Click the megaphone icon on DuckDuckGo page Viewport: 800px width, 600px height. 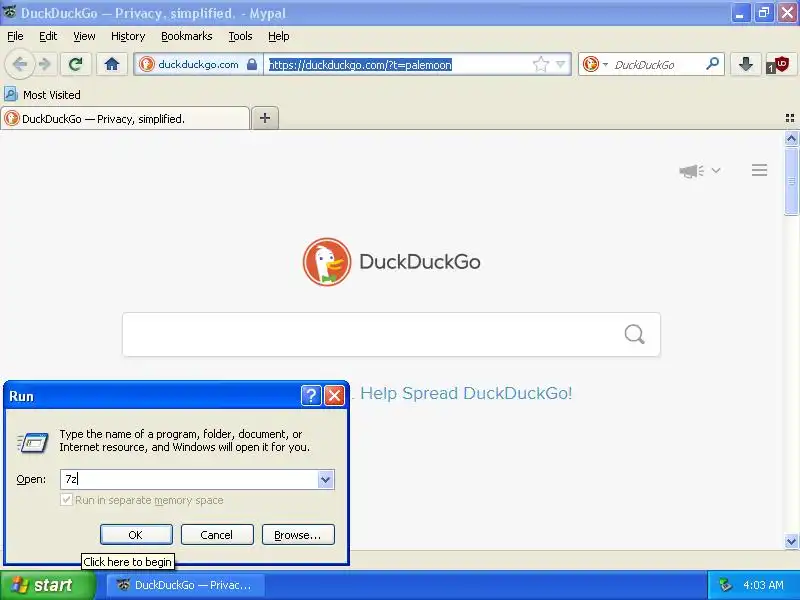coord(691,170)
